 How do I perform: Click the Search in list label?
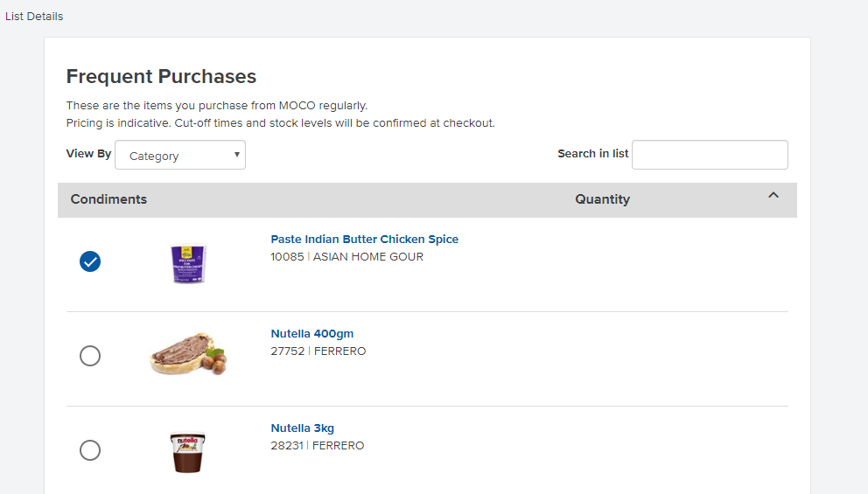592,154
